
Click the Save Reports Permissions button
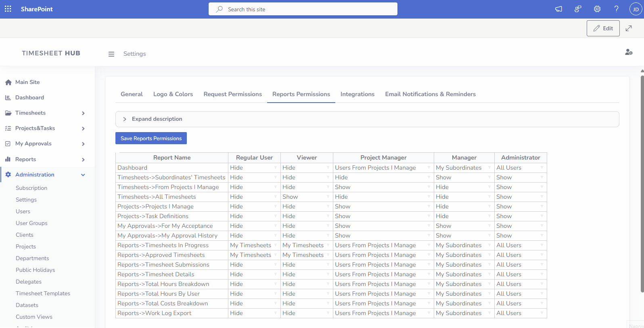point(151,138)
